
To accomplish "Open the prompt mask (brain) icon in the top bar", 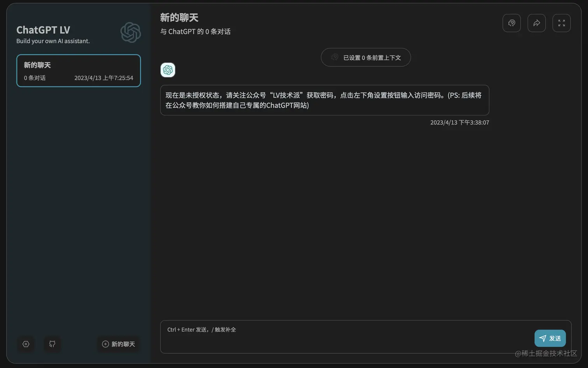I will 512,23.
